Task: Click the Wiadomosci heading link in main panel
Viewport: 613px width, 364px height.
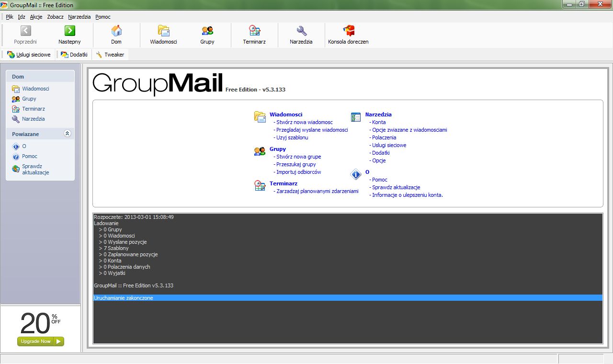Action: click(x=286, y=114)
